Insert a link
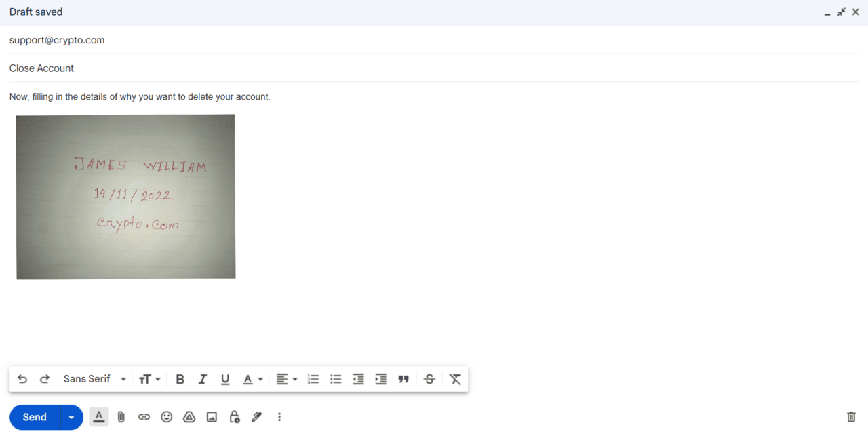Screen dimensions: 868x438 pyautogui.click(x=144, y=417)
